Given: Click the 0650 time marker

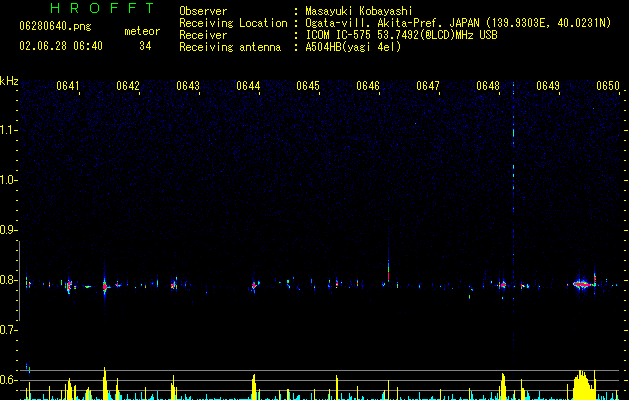Looking at the screenshot, I should tap(608, 86).
